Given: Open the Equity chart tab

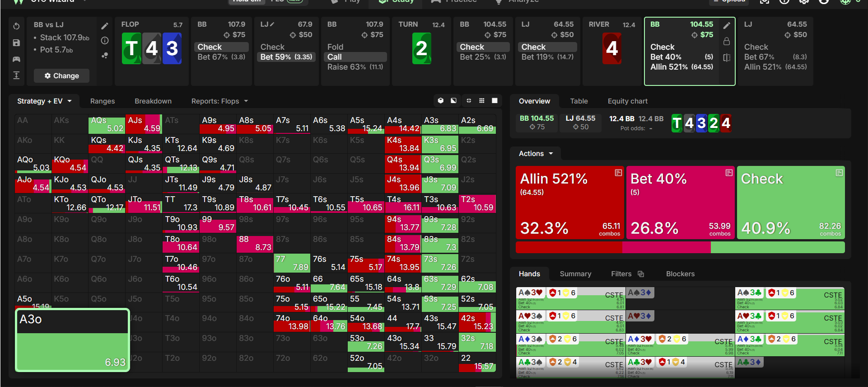Looking at the screenshot, I should 627,101.
